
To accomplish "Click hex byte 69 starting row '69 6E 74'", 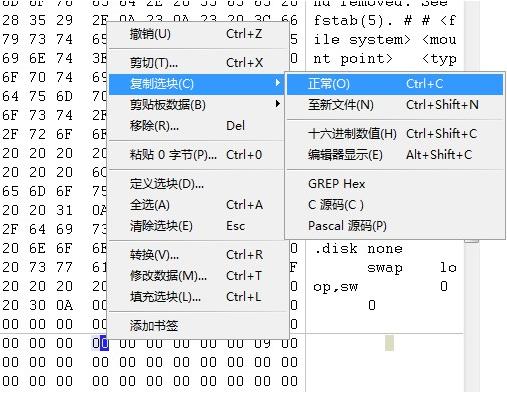I will coord(10,58).
